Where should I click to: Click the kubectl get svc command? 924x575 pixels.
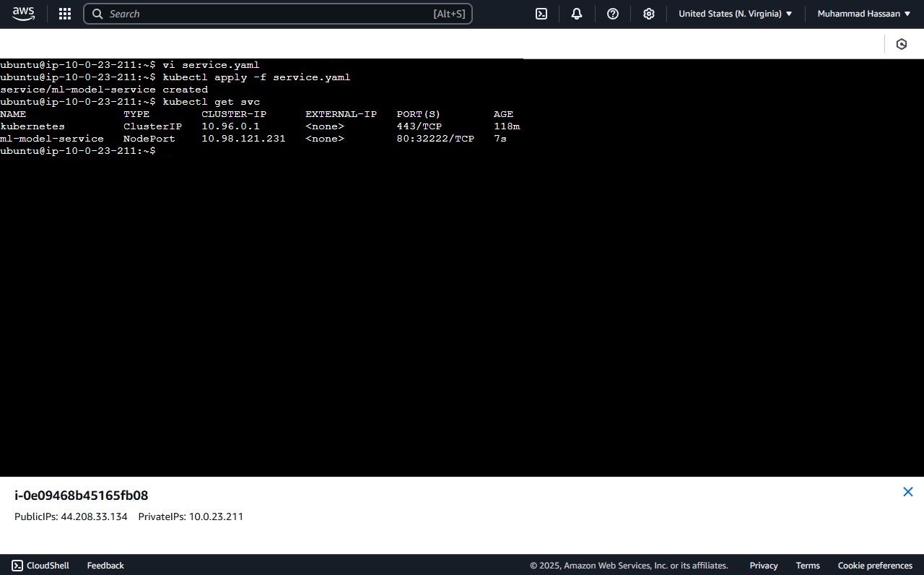[212, 102]
